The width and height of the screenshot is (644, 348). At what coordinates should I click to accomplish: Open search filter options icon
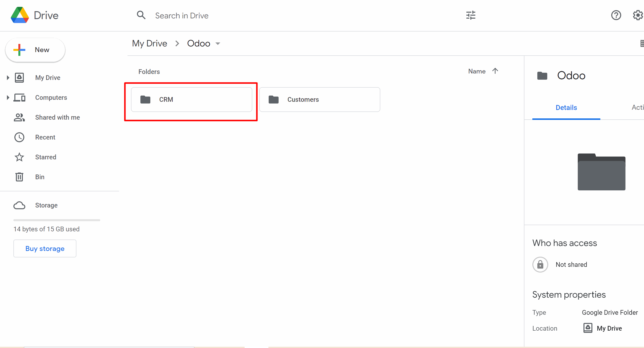pos(471,15)
